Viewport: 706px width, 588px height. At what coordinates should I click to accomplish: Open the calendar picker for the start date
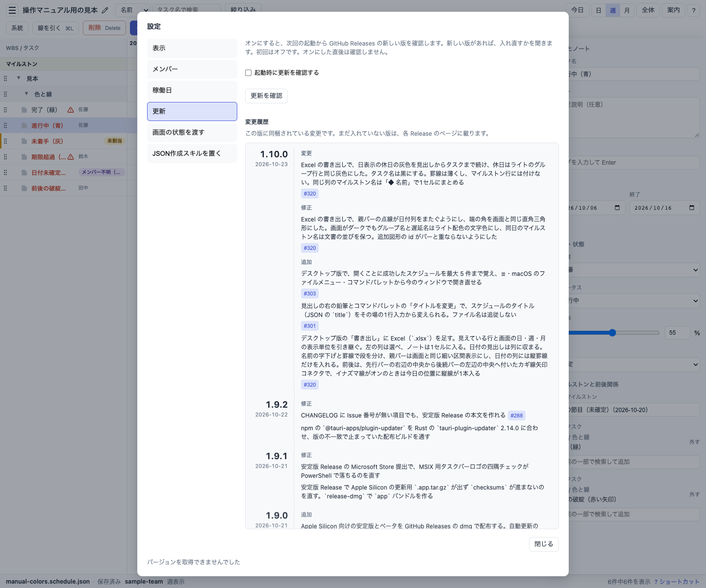click(617, 208)
